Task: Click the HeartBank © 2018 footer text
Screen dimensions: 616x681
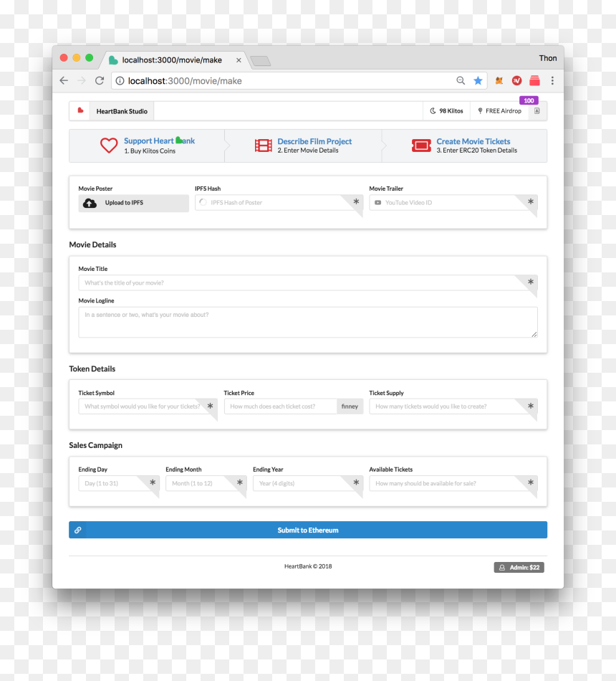Action: [308, 566]
